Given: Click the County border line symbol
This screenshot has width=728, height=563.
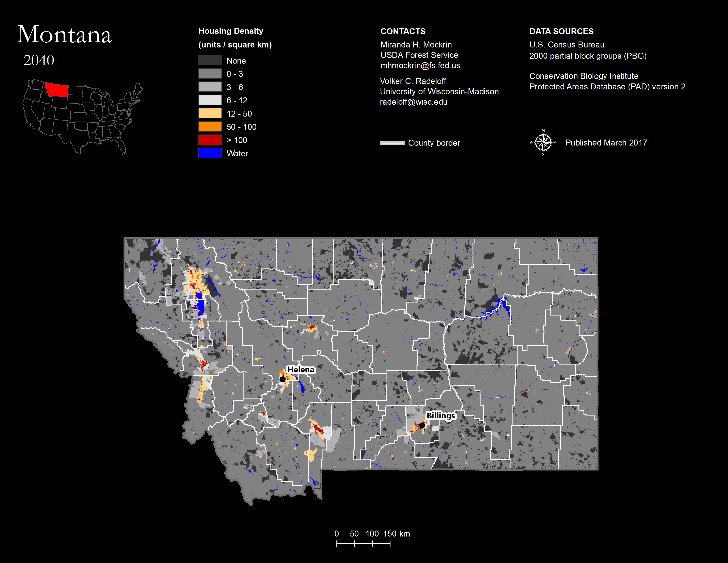Looking at the screenshot, I should tap(392, 143).
